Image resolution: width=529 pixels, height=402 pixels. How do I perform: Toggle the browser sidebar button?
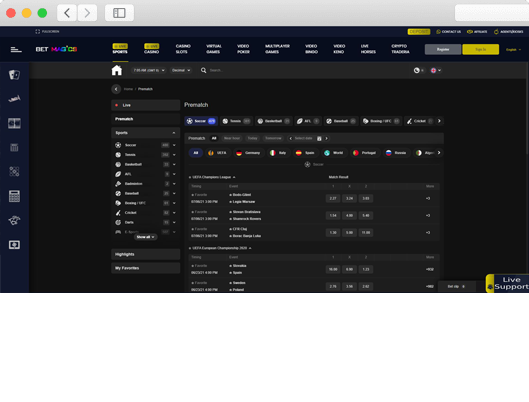[x=119, y=13]
